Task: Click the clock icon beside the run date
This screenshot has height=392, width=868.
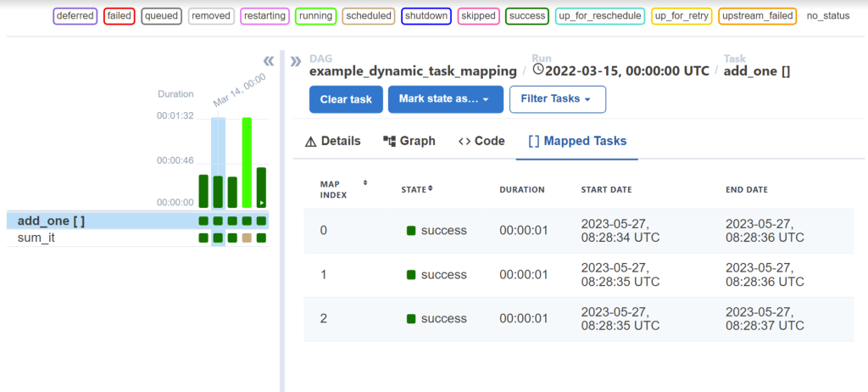Action: tap(537, 70)
